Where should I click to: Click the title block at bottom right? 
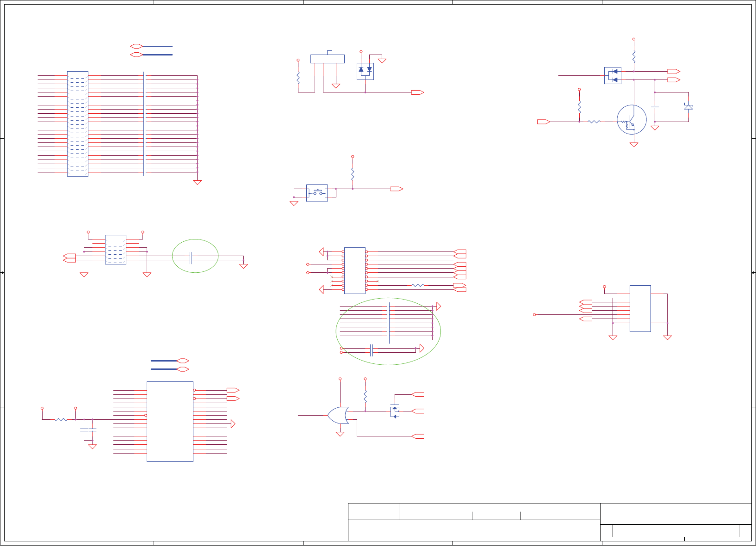pos(550,522)
